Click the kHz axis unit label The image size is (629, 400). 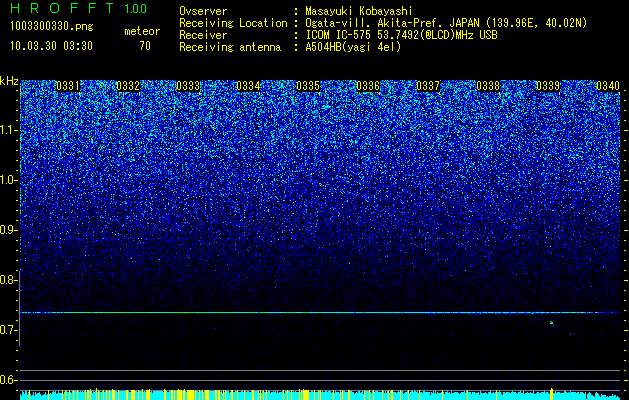(9, 81)
